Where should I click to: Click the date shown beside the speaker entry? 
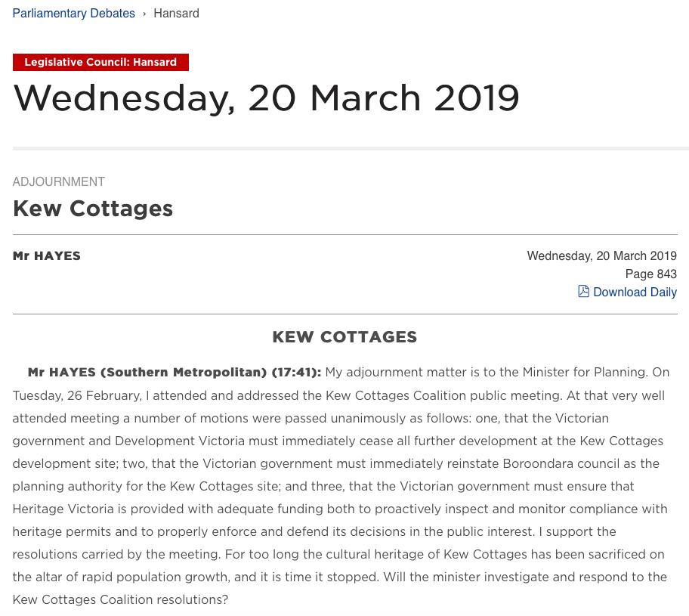tap(601, 255)
